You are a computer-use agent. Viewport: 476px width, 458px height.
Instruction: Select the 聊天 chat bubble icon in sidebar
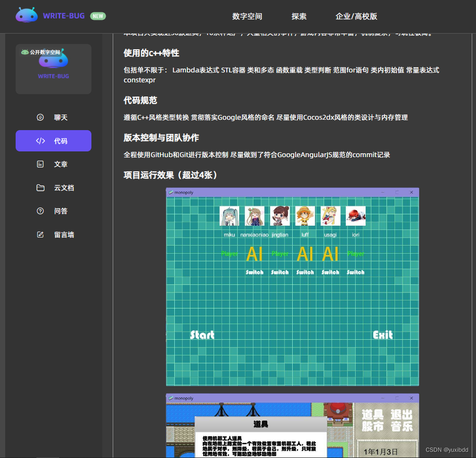click(40, 117)
